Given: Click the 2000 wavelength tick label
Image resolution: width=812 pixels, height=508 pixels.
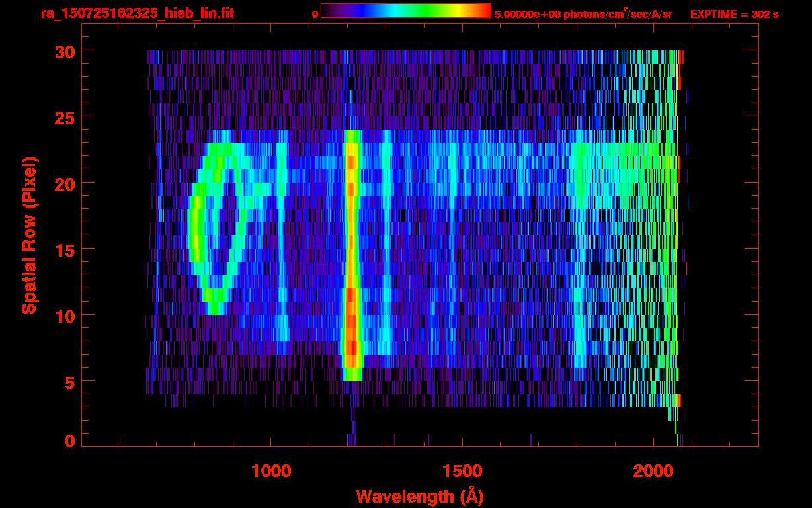Looking at the screenshot, I should point(653,471).
